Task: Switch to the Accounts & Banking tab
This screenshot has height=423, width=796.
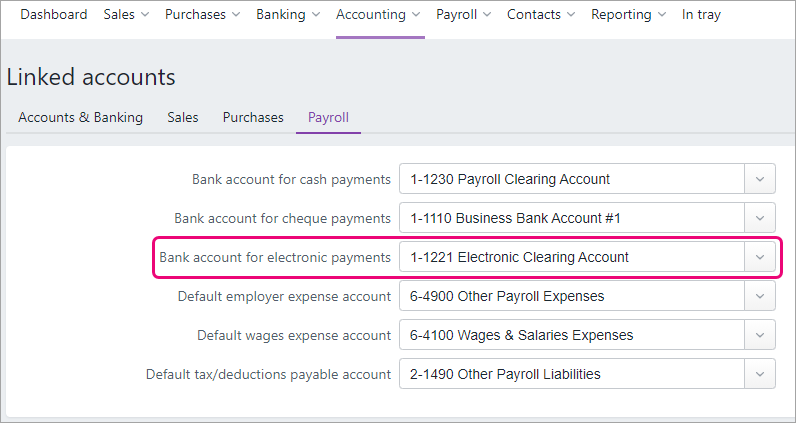Action: 80,117
